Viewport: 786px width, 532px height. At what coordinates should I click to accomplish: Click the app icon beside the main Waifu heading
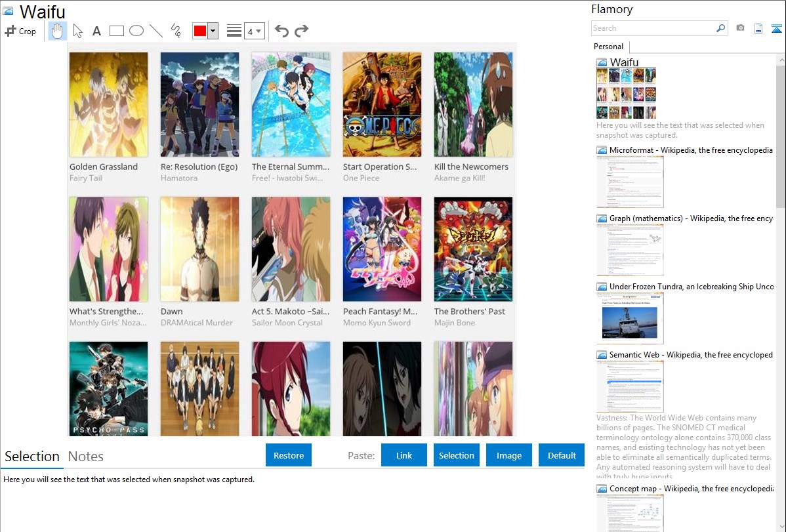click(8, 11)
